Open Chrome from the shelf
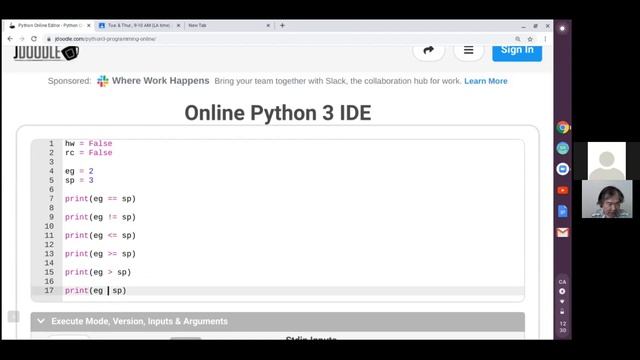Viewport: 640px width, 360px height. tap(562, 127)
